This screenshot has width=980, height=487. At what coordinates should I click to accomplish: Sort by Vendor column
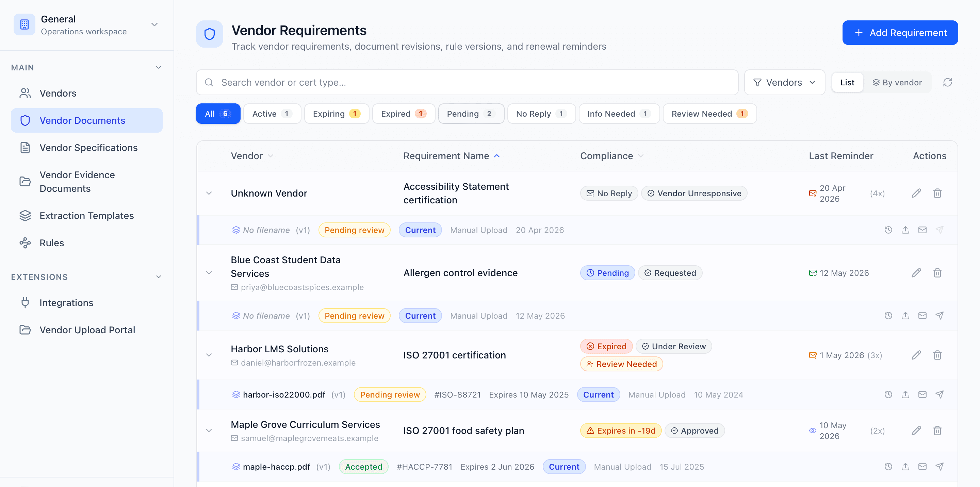click(252, 156)
